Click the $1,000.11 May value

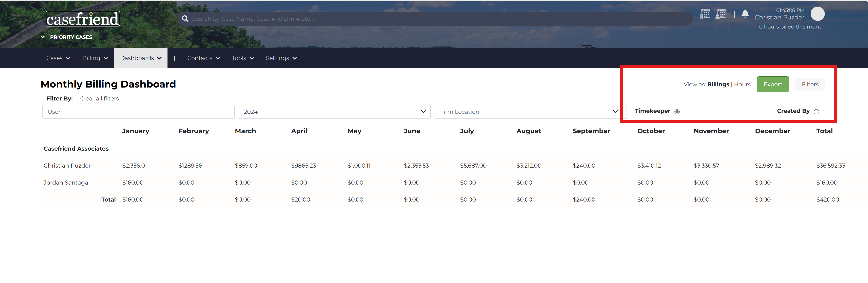pyautogui.click(x=359, y=166)
